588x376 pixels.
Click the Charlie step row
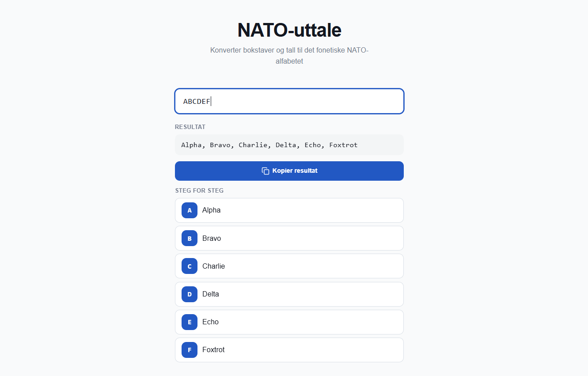[289, 266]
